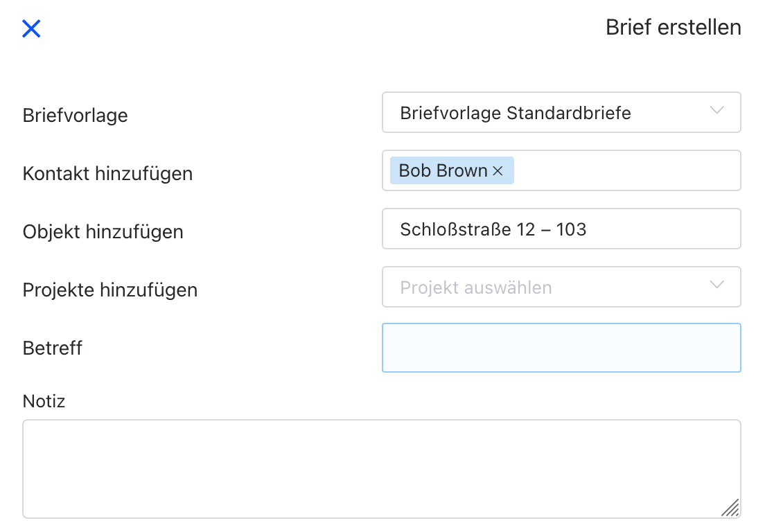This screenshot has height=532, width=765.
Task: Focus the Betreff input box
Action: (x=561, y=348)
